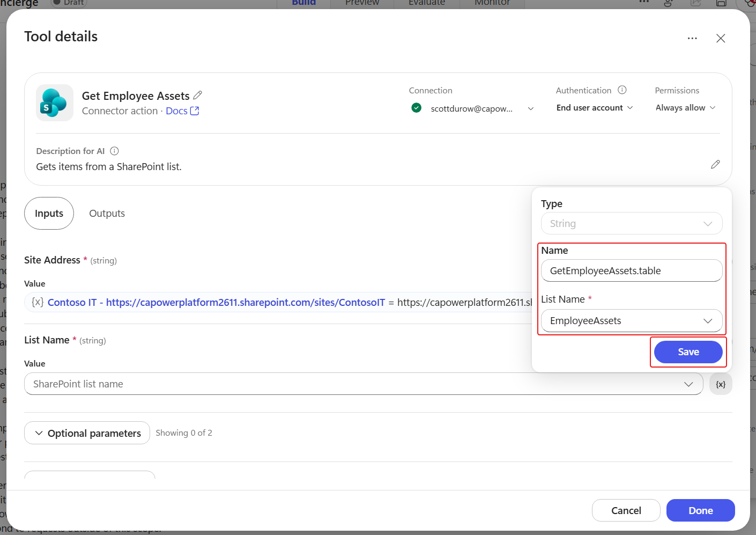Click the Done button

pos(700,510)
